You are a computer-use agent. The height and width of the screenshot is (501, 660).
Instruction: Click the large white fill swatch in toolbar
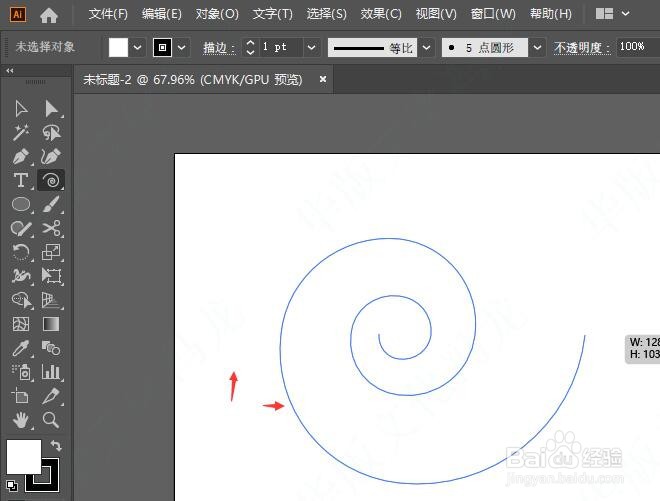(24, 457)
